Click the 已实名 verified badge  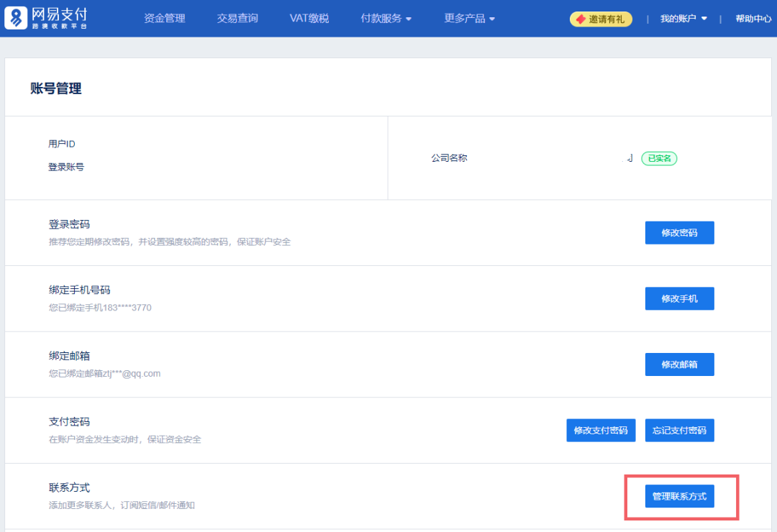(x=659, y=158)
